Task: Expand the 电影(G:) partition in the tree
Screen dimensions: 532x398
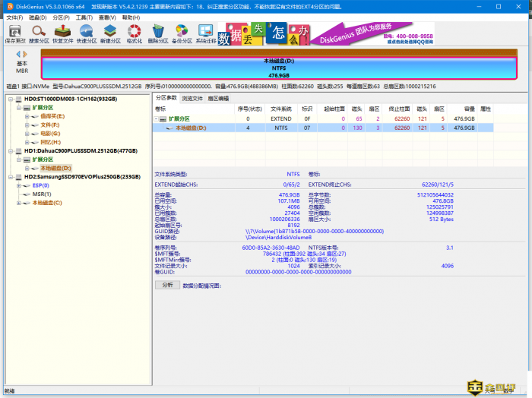Action: pyautogui.click(x=27, y=133)
